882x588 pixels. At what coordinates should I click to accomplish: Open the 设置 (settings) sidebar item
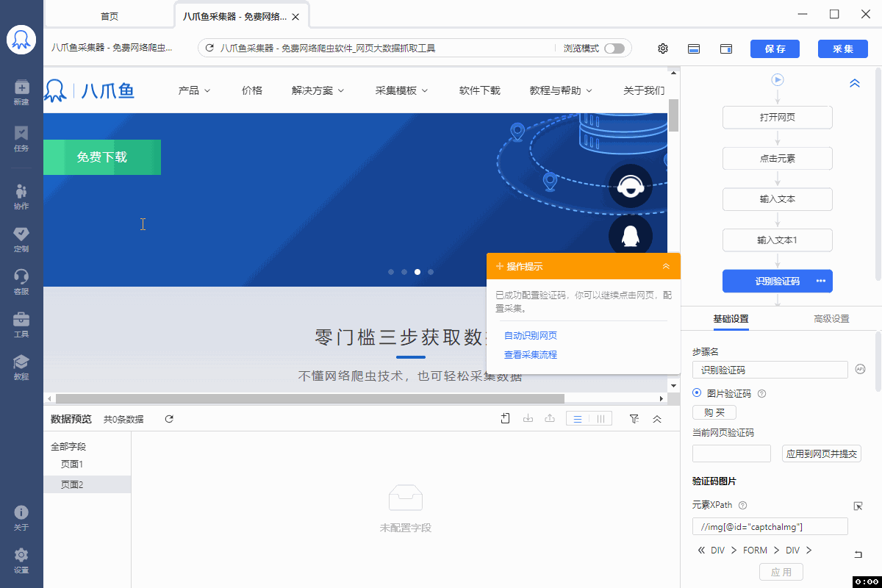pos(21,560)
